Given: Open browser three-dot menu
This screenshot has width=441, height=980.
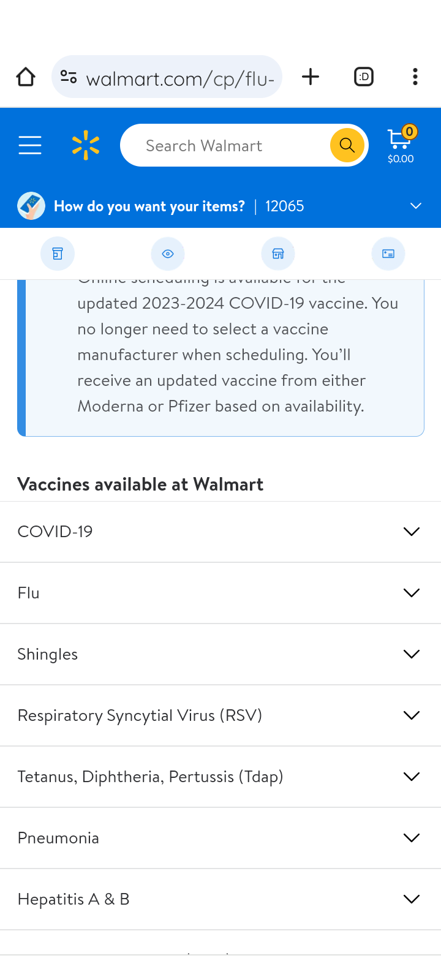Looking at the screenshot, I should tap(415, 77).
